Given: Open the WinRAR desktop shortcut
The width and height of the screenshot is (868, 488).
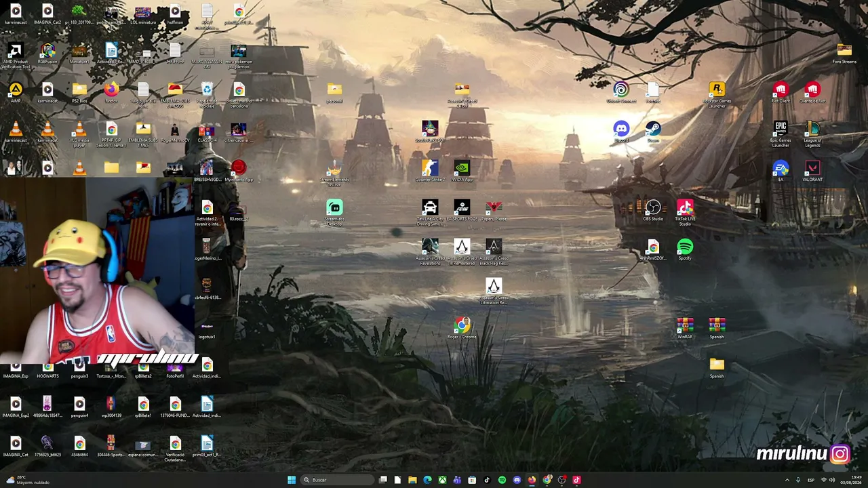Looking at the screenshot, I should click(x=685, y=329).
